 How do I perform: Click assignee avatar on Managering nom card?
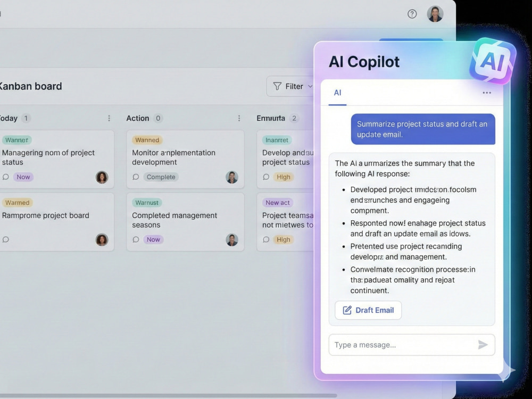pos(102,177)
